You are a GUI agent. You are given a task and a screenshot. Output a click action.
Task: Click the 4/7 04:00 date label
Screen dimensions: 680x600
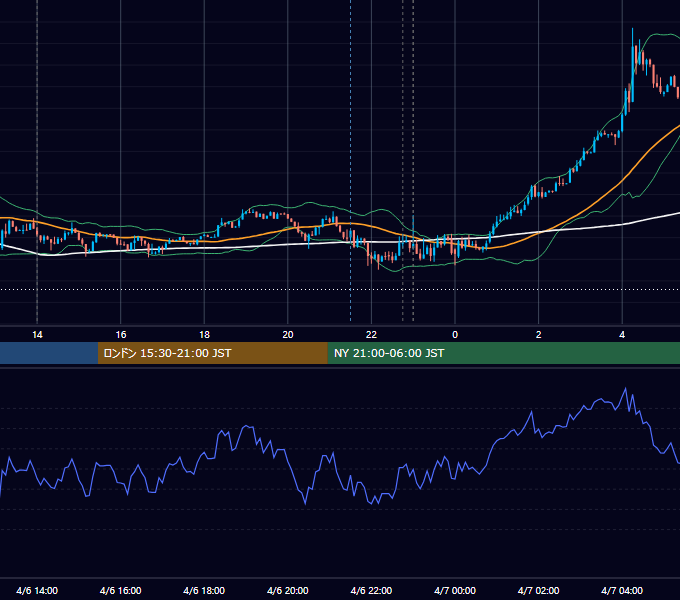pos(622,590)
